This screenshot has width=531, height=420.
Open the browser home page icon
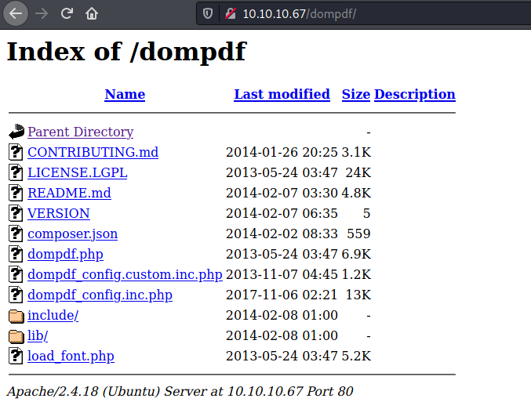92,13
